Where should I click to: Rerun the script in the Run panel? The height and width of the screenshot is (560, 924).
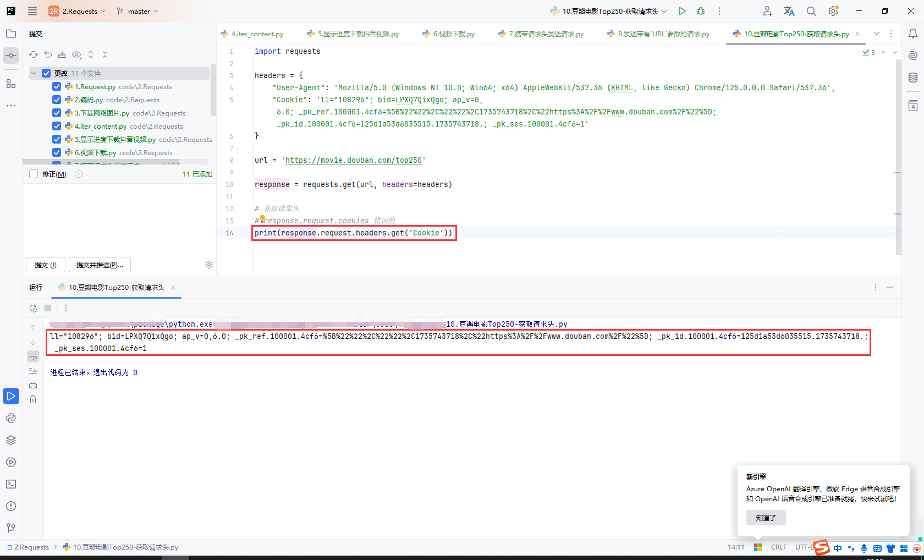pyautogui.click(x=34, y=308)
